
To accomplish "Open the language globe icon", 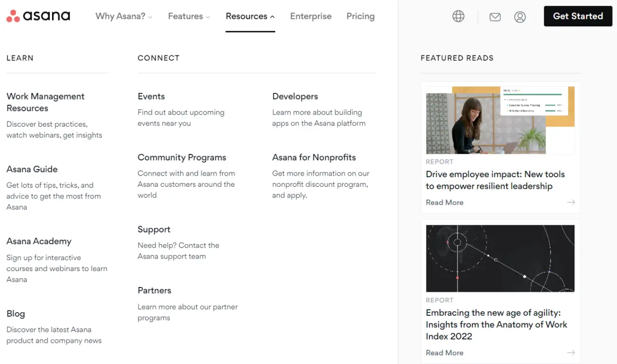I will point(458,16).
